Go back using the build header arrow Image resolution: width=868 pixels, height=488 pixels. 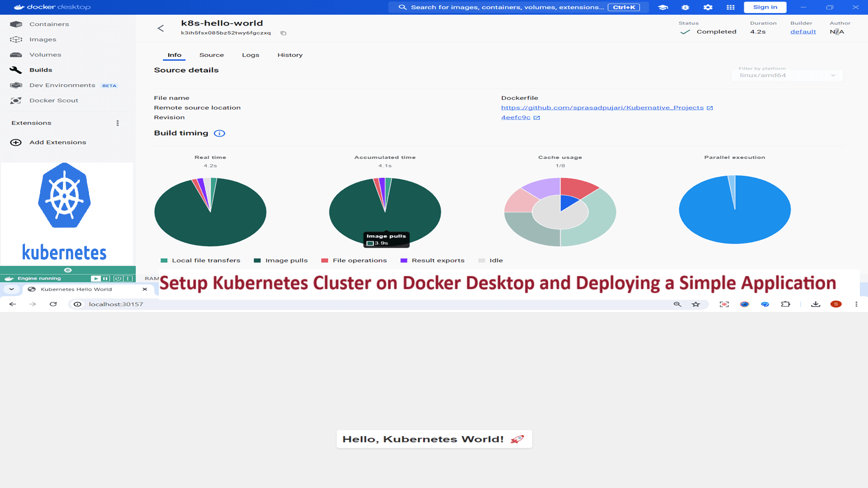click(161, 28)
